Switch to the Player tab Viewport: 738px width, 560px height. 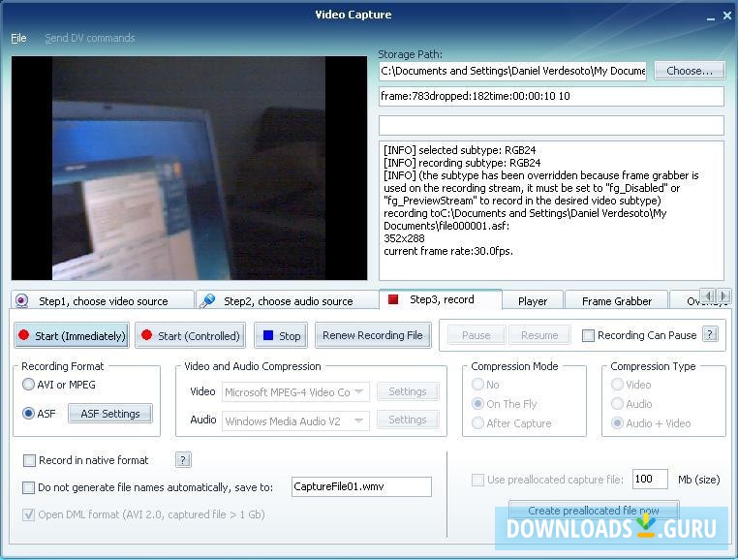[533, 300]
